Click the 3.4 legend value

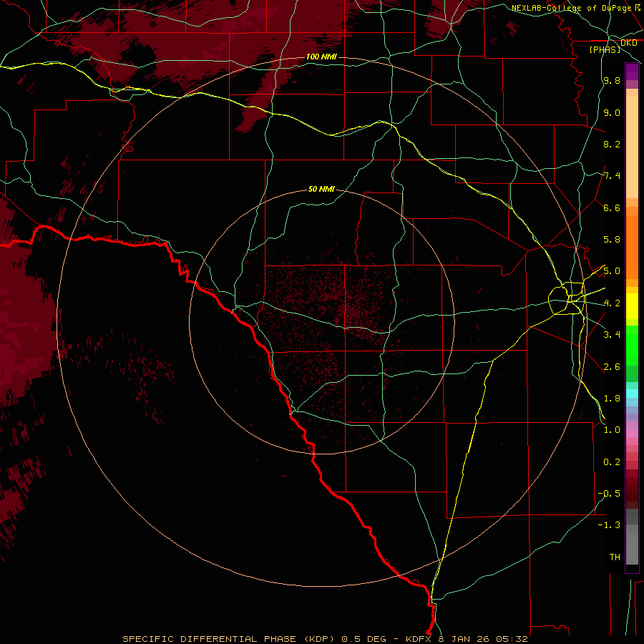pyautogui.click(x=612, y=335)
